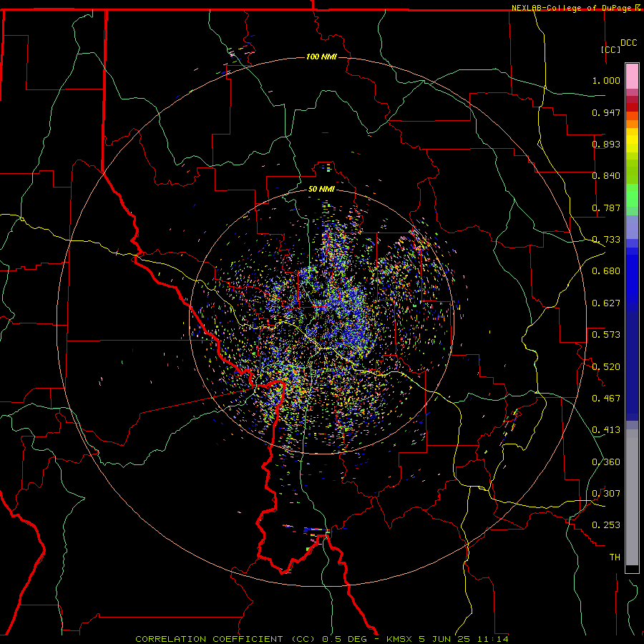Pick the orange swatch on the color bar
Image resolution: width=644 pixels, height=644 pixels.
[x=632, y=124]
